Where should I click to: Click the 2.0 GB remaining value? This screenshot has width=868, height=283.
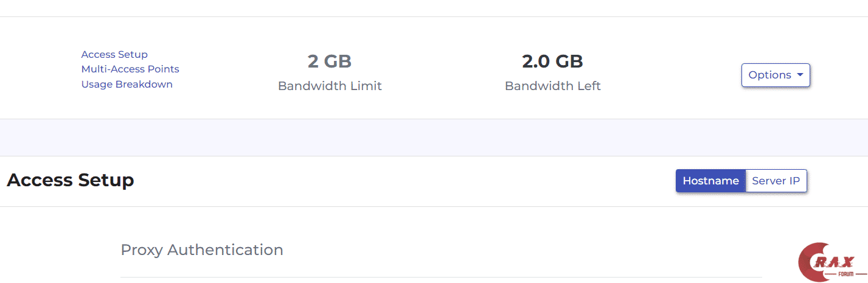[x=552, y=61]
